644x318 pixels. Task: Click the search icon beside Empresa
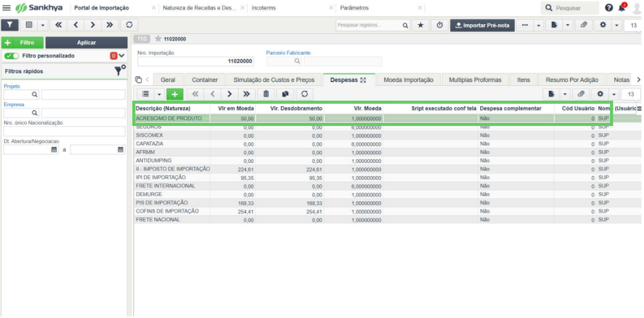35,113
